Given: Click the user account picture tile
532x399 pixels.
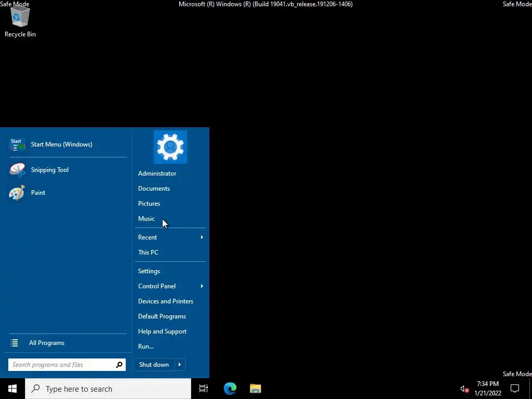Looking at the screenshot, I should click(x=170, y=147).
